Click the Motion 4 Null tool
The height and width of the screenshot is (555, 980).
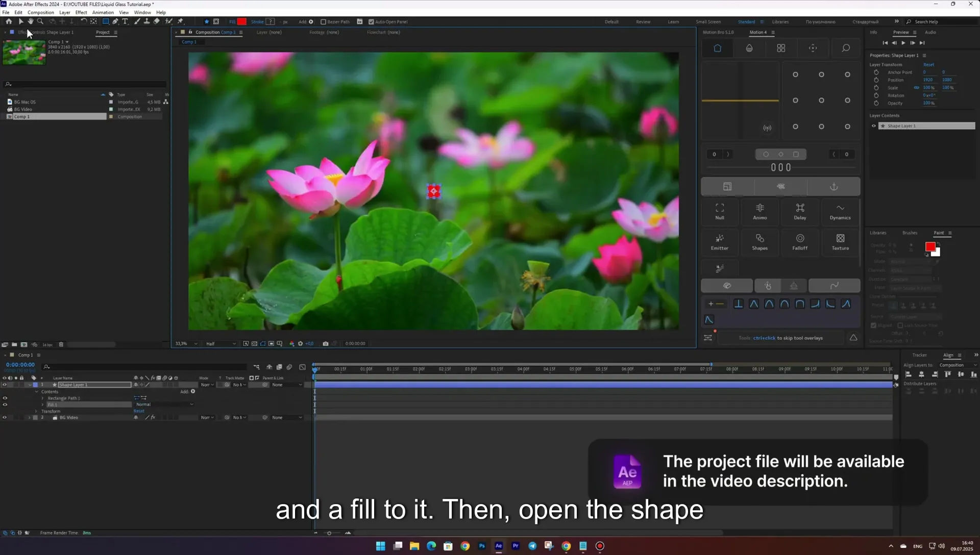[x=720, y=211]
